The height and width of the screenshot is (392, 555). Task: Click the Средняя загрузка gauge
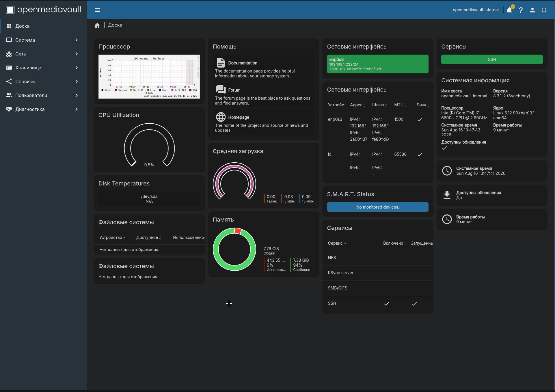click(234, 181)
